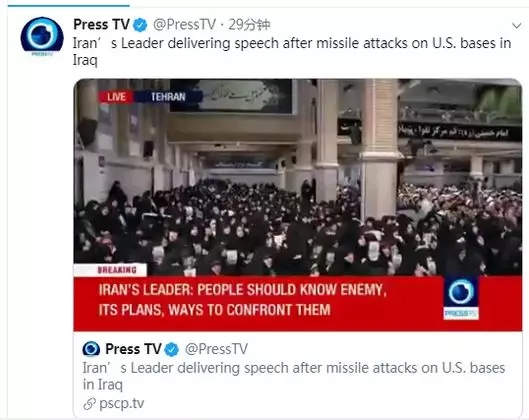Open @PressTV handle in the quoted card

click(216, 349)
